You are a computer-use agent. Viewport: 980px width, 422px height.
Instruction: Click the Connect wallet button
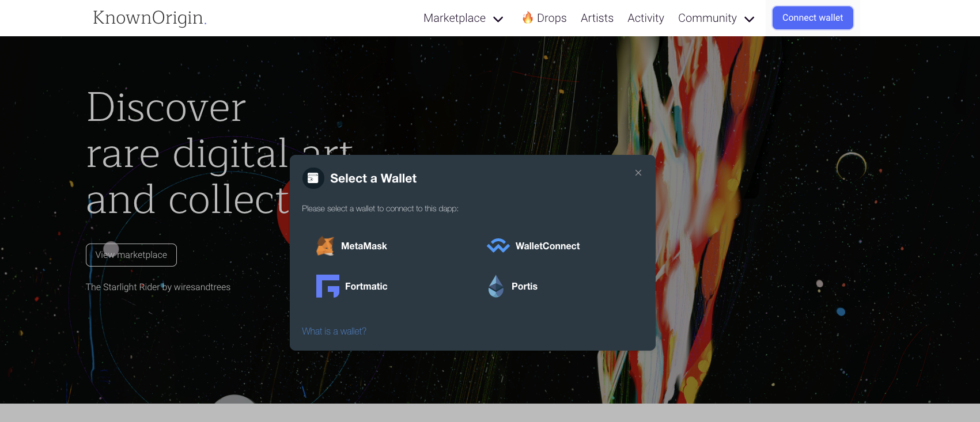point(813,18)
